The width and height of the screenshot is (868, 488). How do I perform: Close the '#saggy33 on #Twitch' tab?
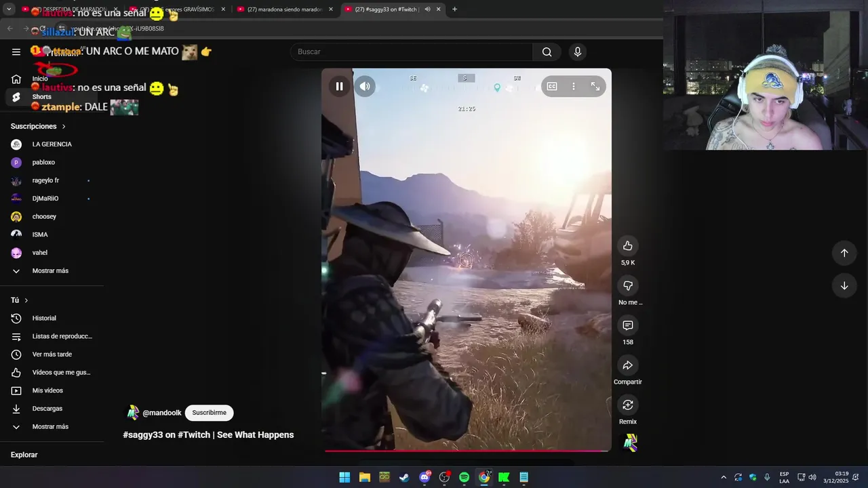(x=438, y=9)
